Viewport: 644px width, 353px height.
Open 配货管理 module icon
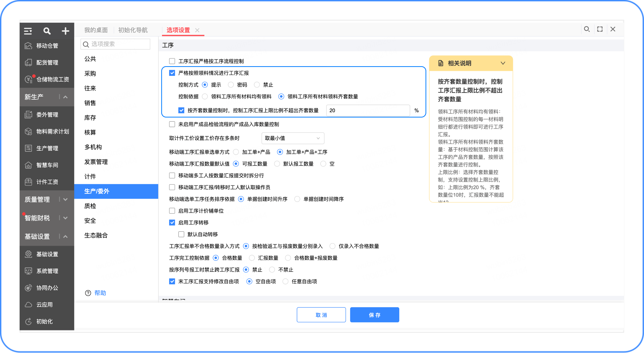(x=28, y=62)
